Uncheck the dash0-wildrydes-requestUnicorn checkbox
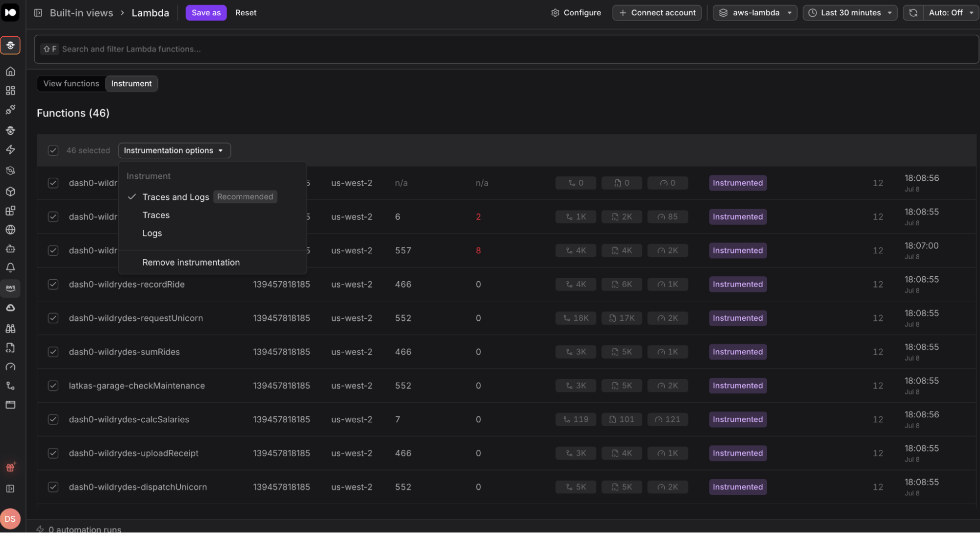Screen dimensions: 980x533 click(53, 318)
